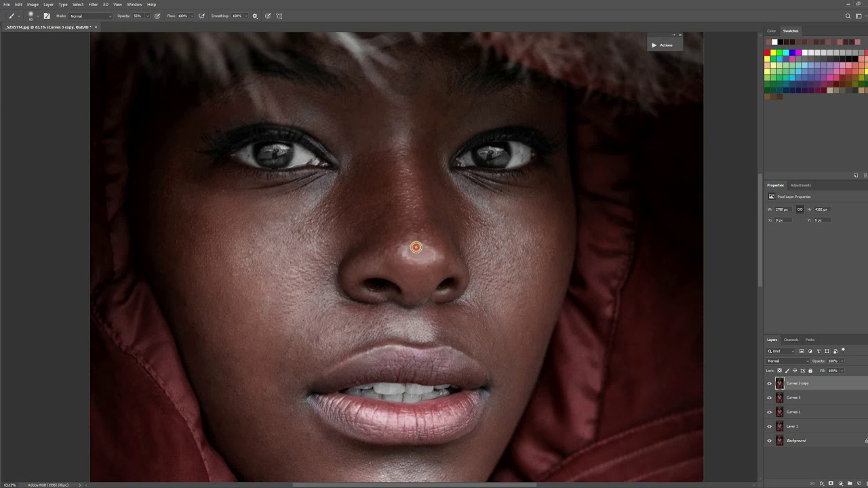Viewport: 868px width, 488px height.
Task: Select the Curves 1 layer thumbnail
Action: click(779, 412)
